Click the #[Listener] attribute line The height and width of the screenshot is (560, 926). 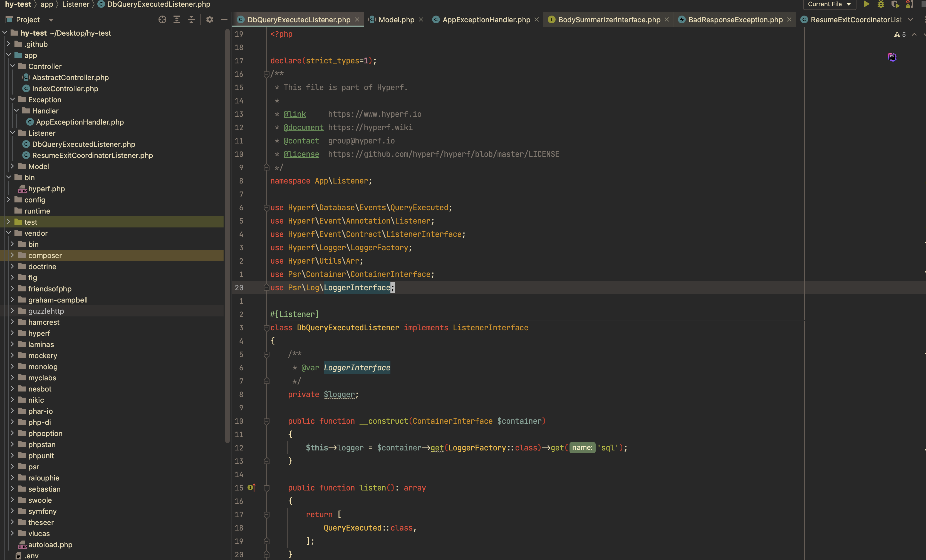coord(294,314)
